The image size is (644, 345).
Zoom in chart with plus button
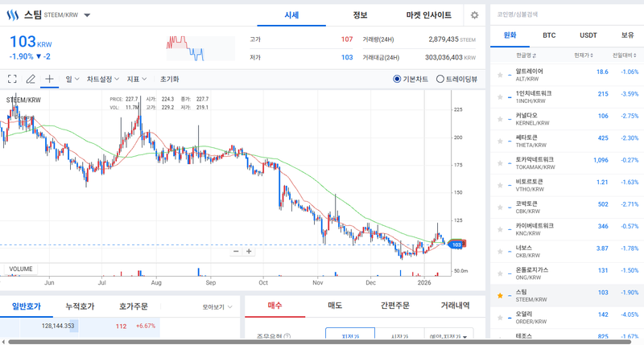coord(250,251)
